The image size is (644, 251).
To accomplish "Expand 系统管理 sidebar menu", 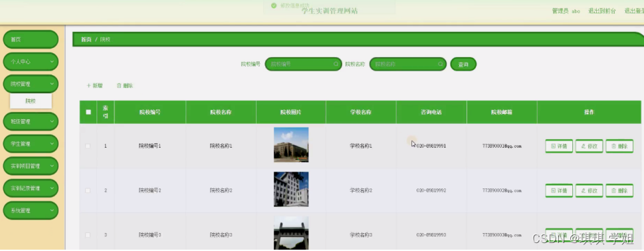I will point(31,210).
